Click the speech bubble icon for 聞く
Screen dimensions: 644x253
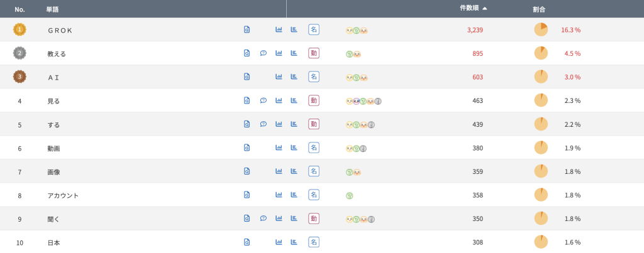click(264, 218)
